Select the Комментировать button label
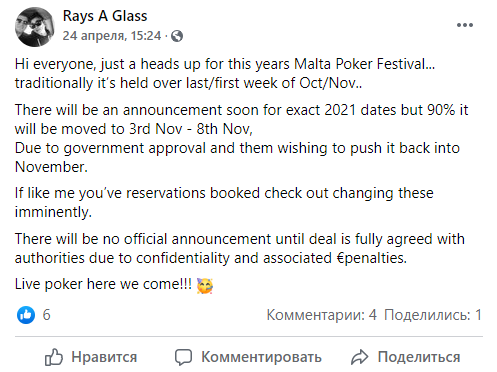 point(261,357)
